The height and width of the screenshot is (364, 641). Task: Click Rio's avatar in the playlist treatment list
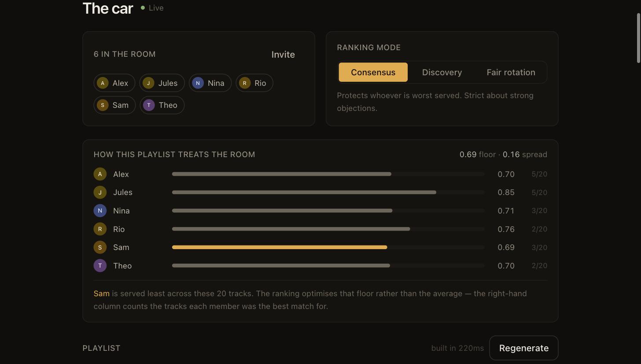100,229
